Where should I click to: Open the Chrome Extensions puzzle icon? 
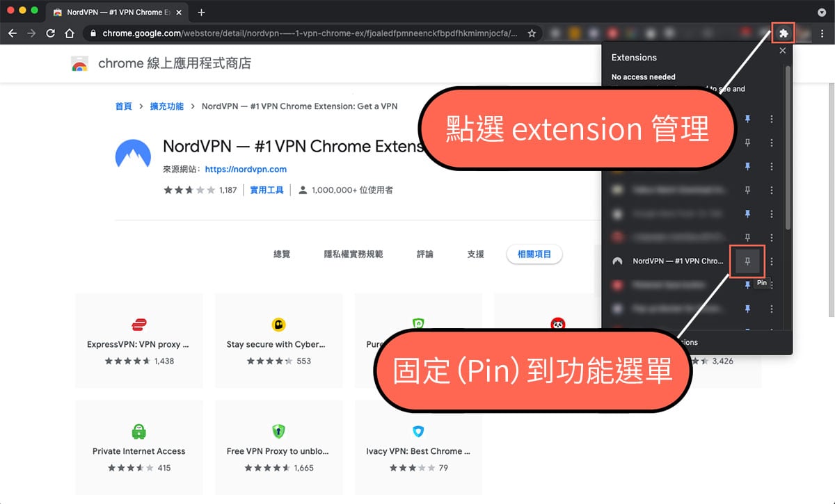[x=783, y=33]
